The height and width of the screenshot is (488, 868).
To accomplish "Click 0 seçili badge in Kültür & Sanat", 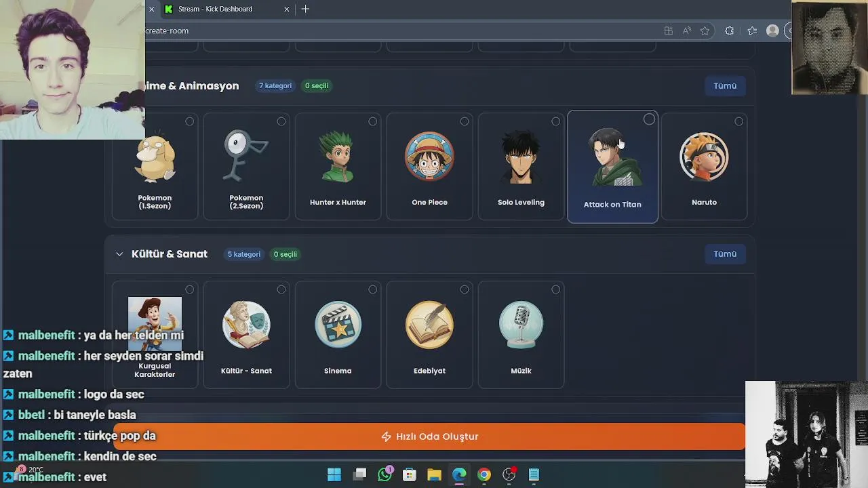I will [285, 254].
